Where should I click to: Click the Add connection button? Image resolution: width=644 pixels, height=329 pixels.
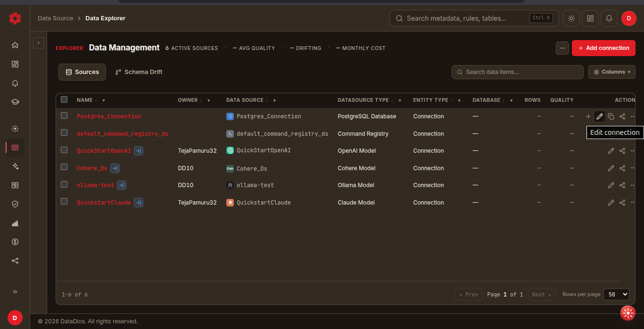tap(603, 48)
